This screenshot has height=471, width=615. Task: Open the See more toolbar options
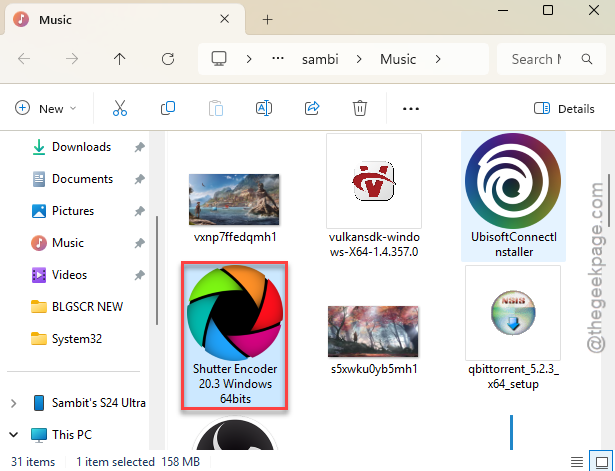tap(411, 109)
